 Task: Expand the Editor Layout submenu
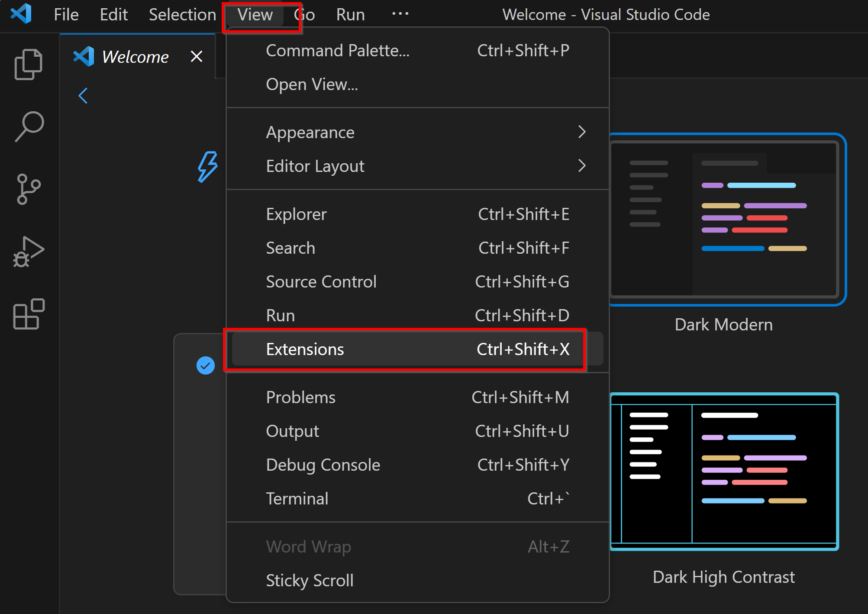418,166
